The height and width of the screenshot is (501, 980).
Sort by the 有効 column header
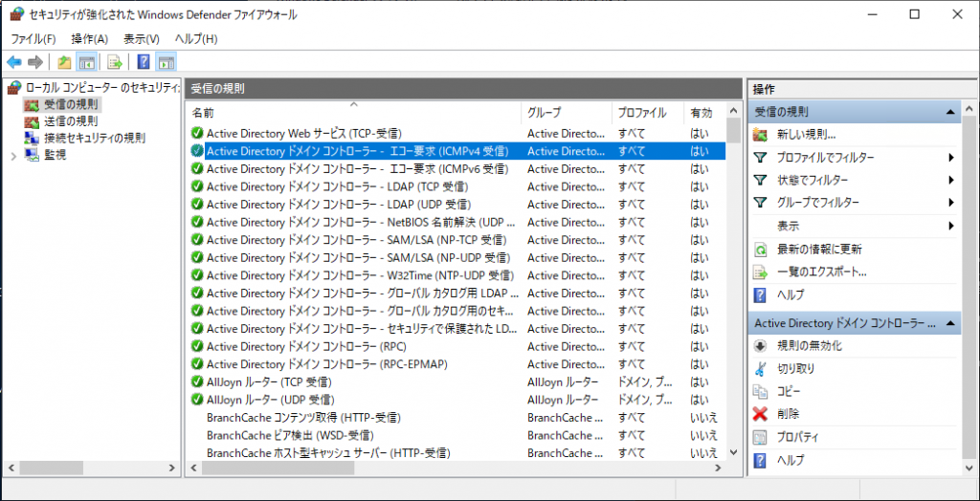[705, 113]
